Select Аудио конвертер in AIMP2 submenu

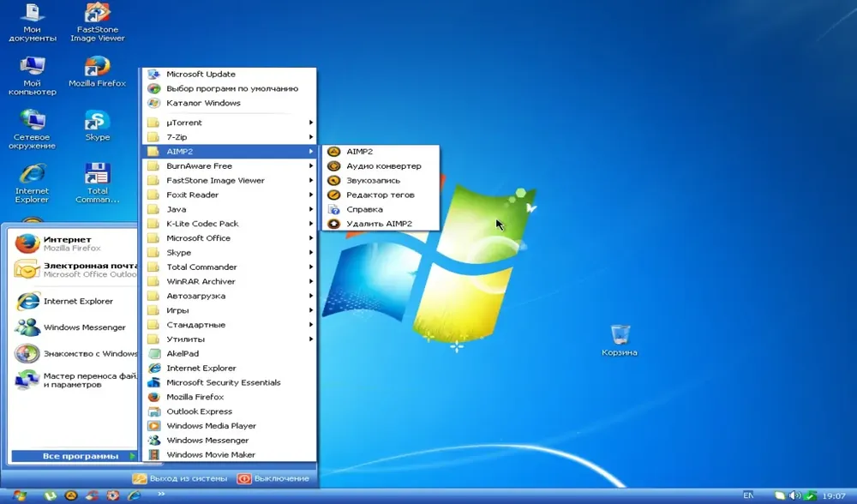[x=381, y=165]
